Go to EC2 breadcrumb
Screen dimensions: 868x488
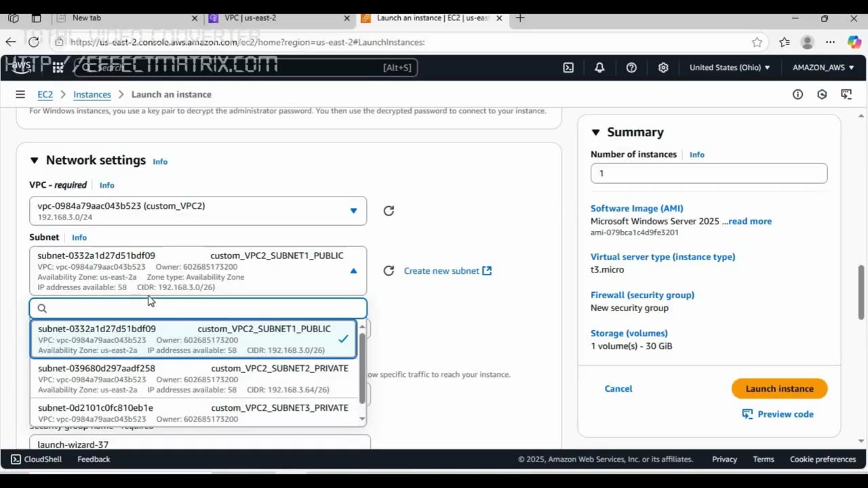tap(45, 94)
